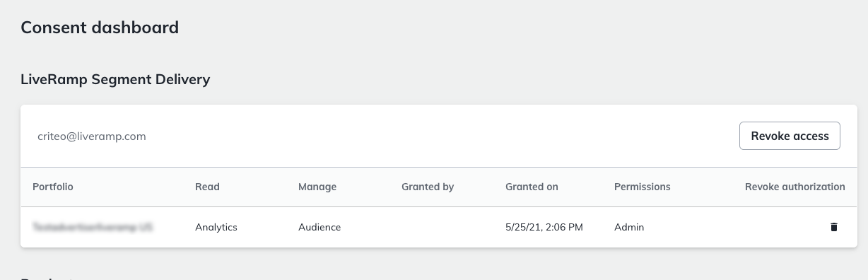Viewport: 868px width, 280px height.
Task: Click the Permissions column header
Action: pyautogui.click(x=643, y=187)
